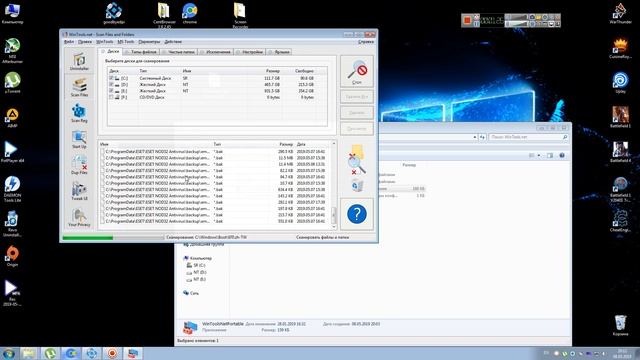Select Сеть in Explorer navigation tree
This screenshot has height=360, width=640.
coord(191,293)
